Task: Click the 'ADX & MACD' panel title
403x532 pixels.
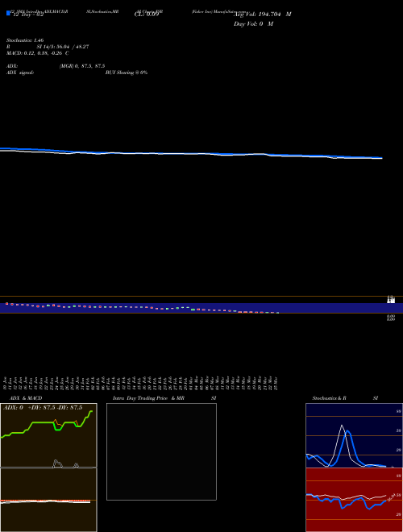Action: pos(26,398)
